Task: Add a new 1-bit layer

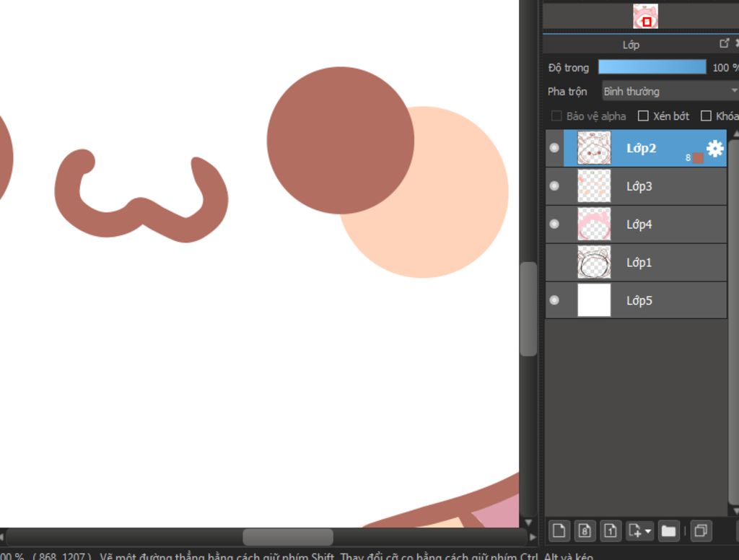Action: coord(610,531)
